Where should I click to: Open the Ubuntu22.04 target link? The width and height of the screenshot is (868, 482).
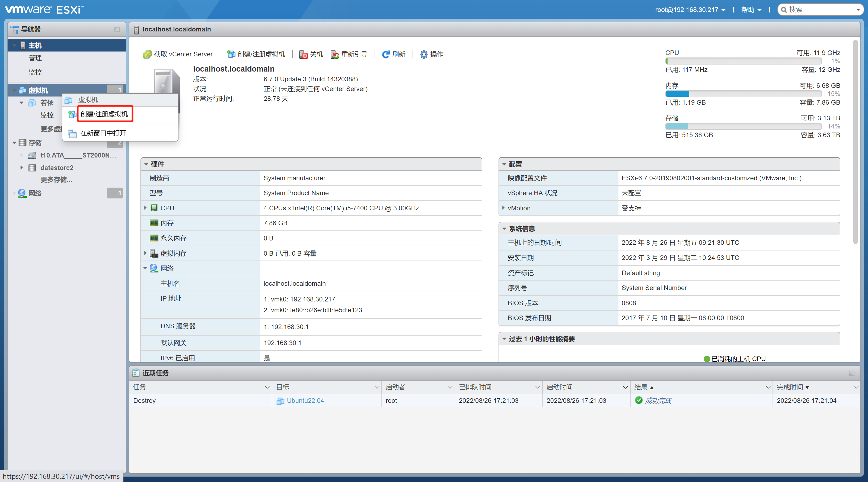click(x=305, y=400)
